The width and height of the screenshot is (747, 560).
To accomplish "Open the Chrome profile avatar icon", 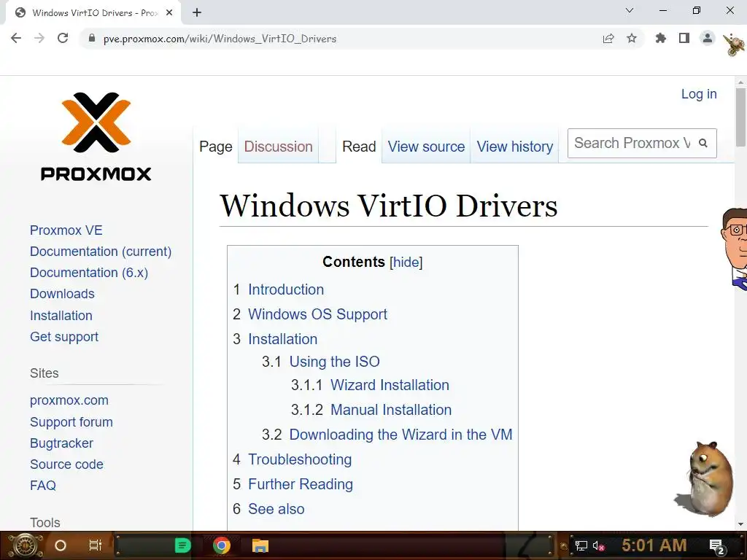I will pyautogui.click(x=708, y=38).
